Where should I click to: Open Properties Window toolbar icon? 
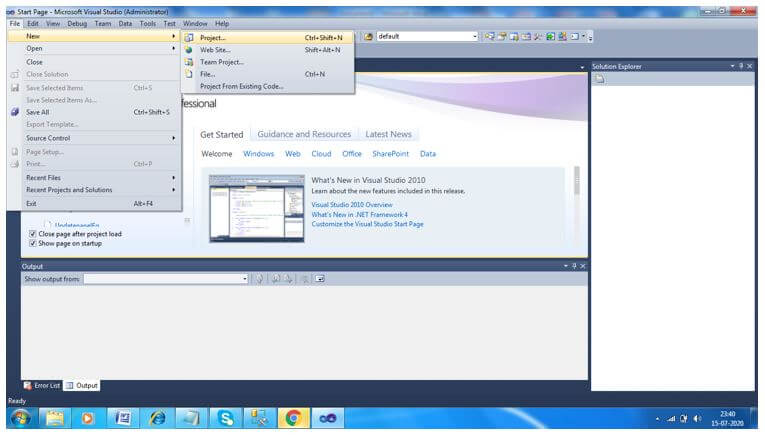point(502,37)
